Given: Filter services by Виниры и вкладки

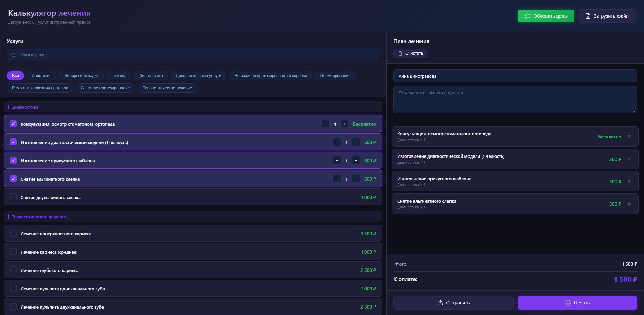Looking at the screenshot, I should (81, 76).
